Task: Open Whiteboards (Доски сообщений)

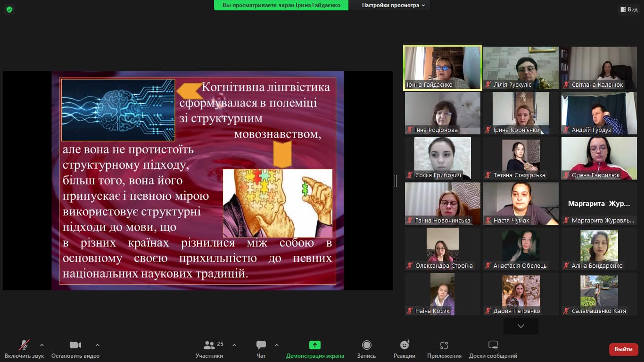Action: (493, 345)
